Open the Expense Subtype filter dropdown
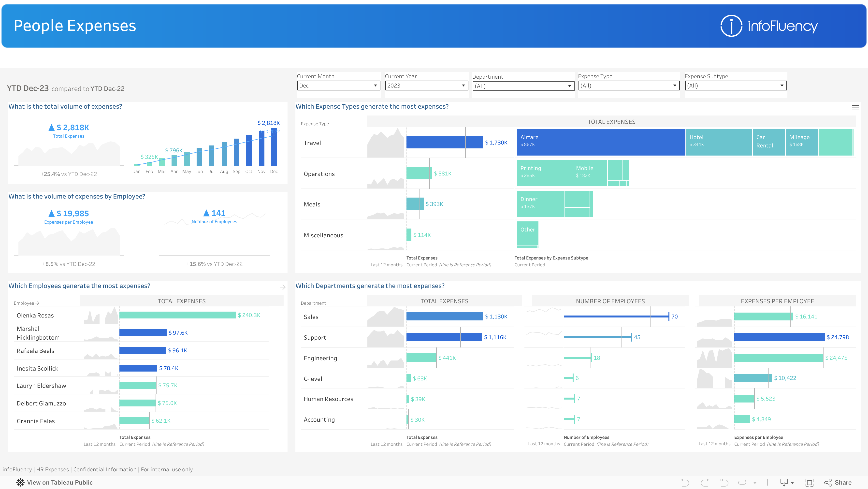Image resolution: width=868 pixels, height=489 pixels. pyautogui.click(x=736, y=86)
